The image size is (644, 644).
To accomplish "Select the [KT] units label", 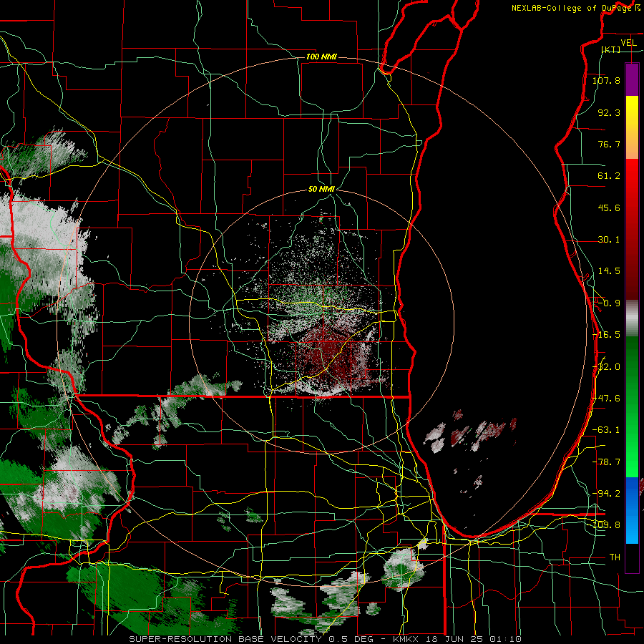I will coord(611,49).
